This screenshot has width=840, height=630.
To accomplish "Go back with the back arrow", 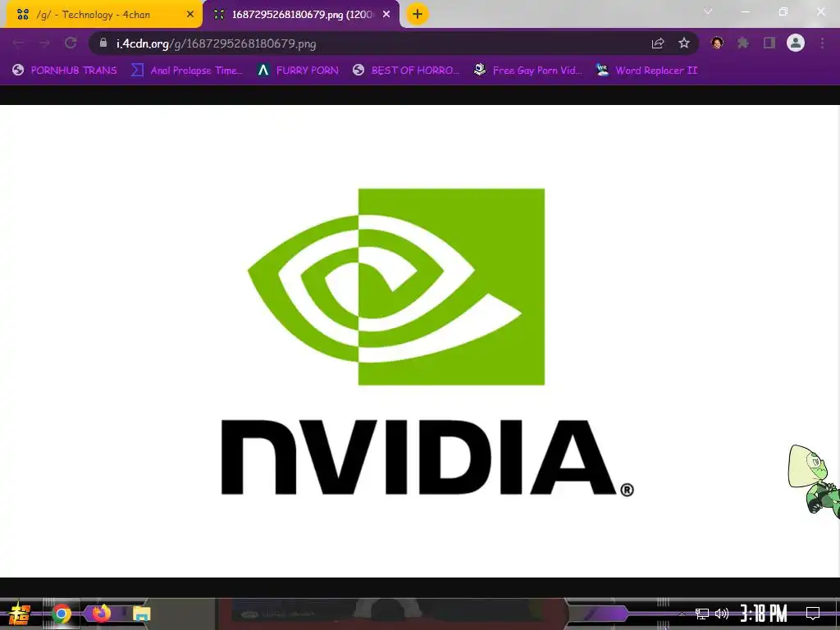I will 18,43.
